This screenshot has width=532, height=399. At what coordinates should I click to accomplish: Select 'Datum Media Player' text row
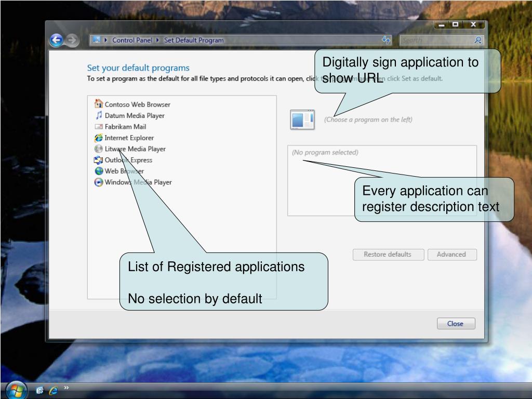click(x=135, y=116)
